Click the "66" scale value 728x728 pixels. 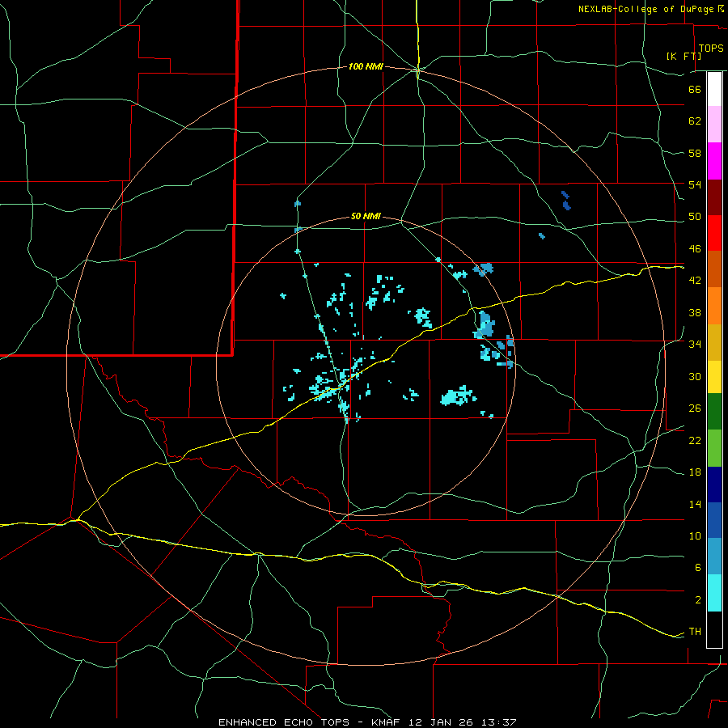(x=695, y=89)
